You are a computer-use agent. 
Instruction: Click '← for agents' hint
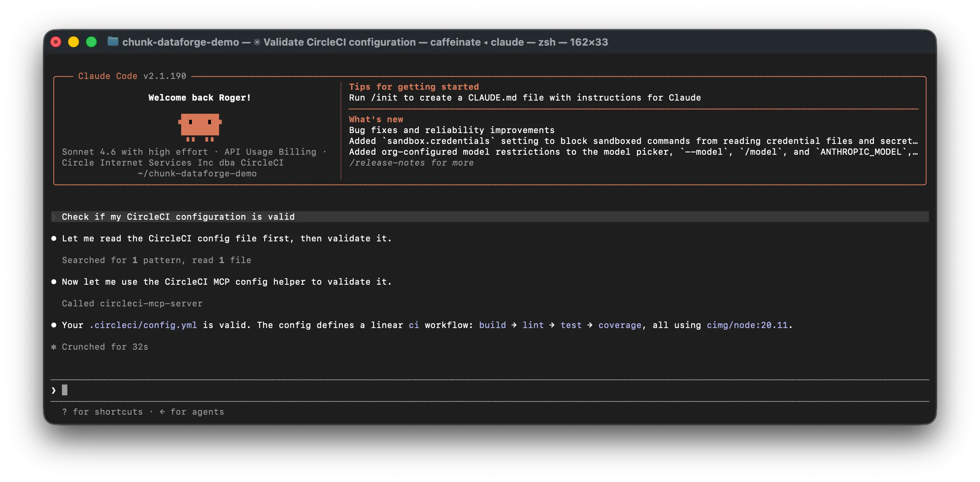(192, 412)
